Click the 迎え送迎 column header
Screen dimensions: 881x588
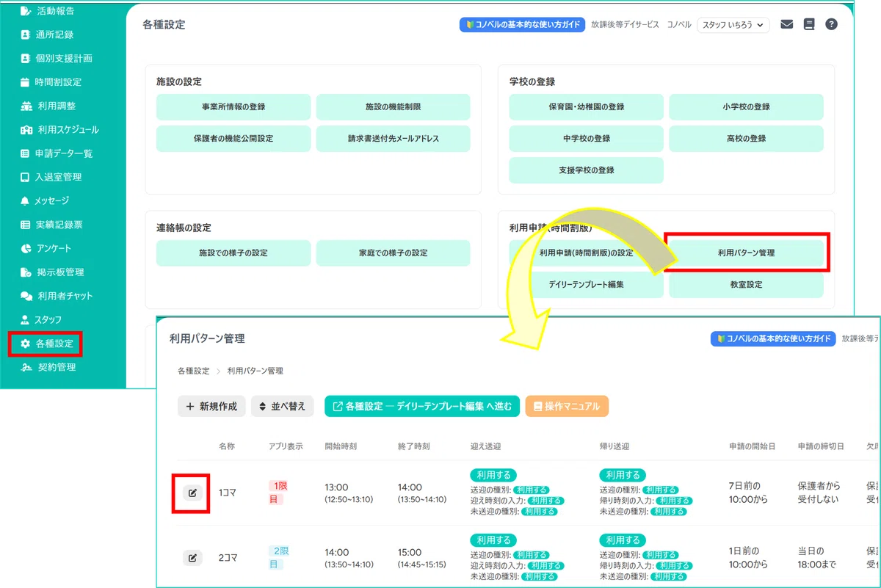click(x=486, y=446)
